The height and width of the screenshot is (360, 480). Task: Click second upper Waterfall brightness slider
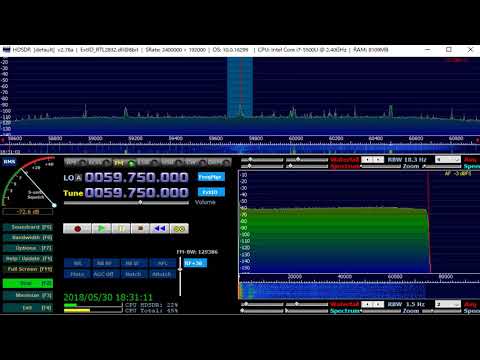tap(307, 160)
